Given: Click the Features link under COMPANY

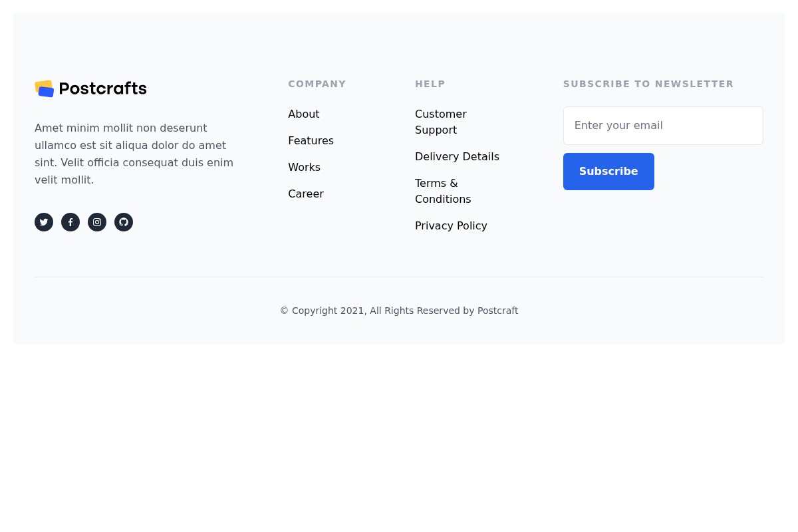Looking at the screenshot, I should pos(311,140).
